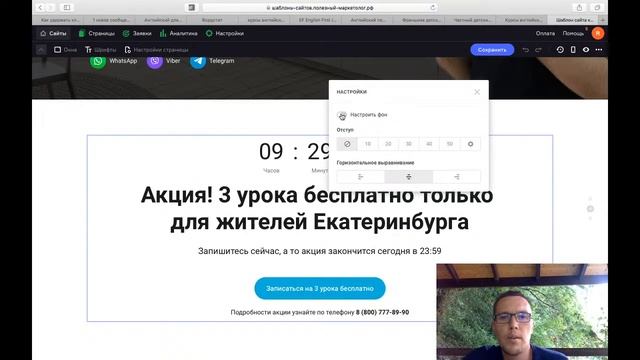Image resolution: width=640 pixels, height=360 pixels.
Task: Open the Safari share button
Action: 579,7
